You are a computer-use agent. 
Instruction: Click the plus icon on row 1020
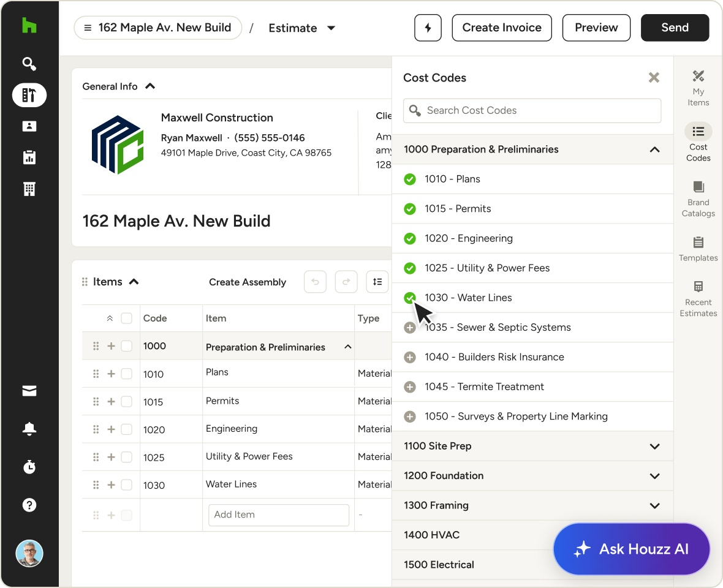[x=111, y=429]
